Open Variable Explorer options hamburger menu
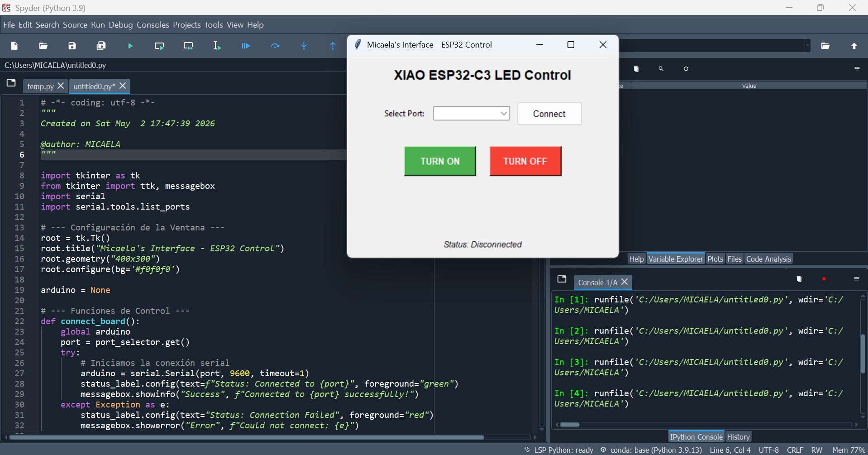The height and width of the screenshot is (455, 868). pos(857,69)
